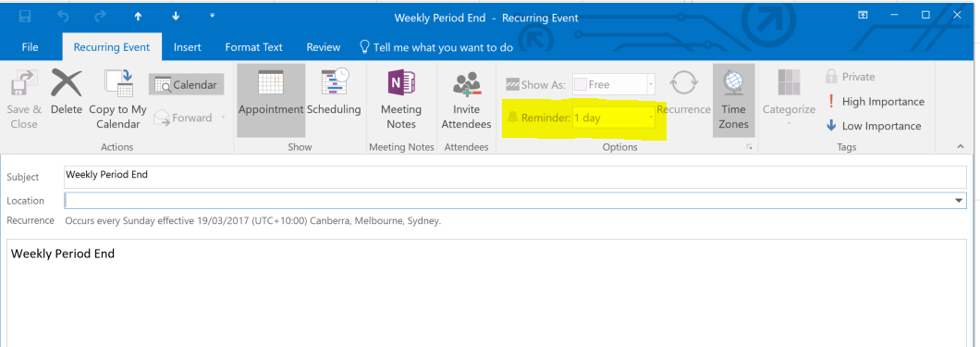The width and height of the screenshot is (980, 347).
Task: Open the Format Text tab
Action: click(253, 47)
